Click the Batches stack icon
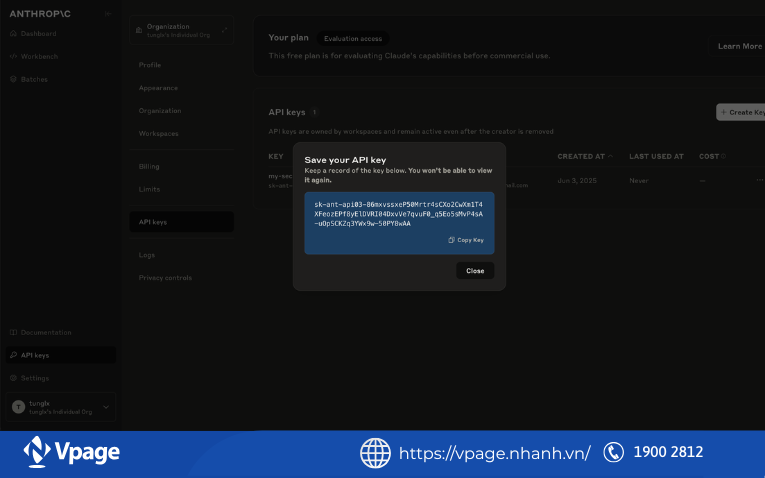765x478 pixels. (x=13, y=79)
